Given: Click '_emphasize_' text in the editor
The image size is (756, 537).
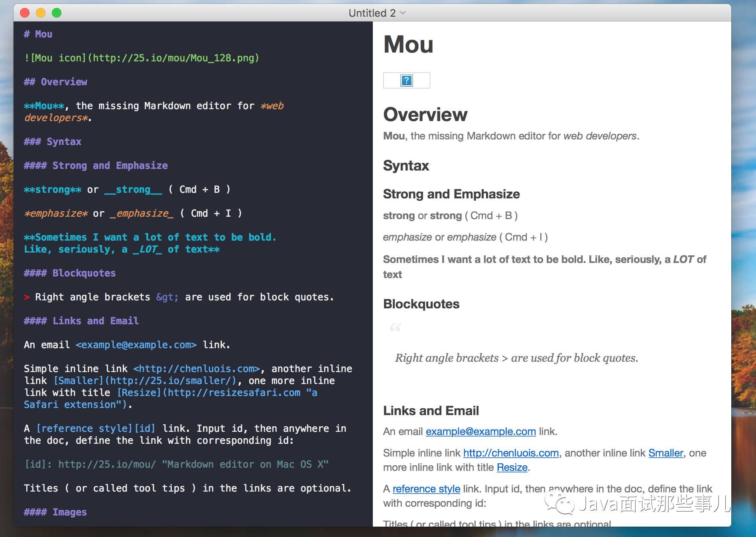Looking at the screenshot, I should click(x=142, y=214).
